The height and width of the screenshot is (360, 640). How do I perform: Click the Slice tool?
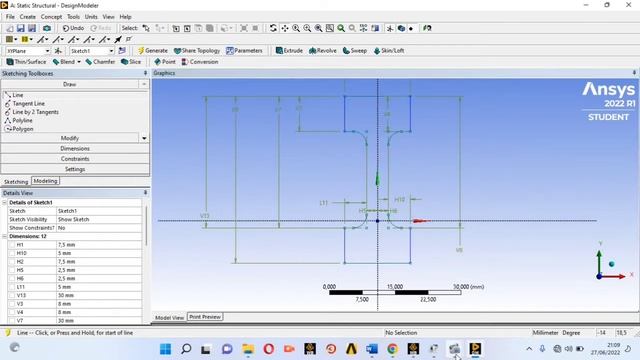[x=131, y=62]
